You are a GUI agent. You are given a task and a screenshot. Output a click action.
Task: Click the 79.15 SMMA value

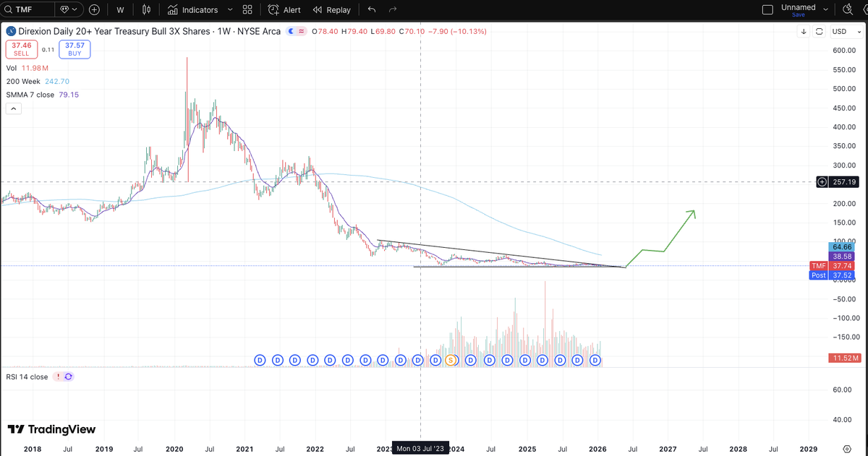69,95
